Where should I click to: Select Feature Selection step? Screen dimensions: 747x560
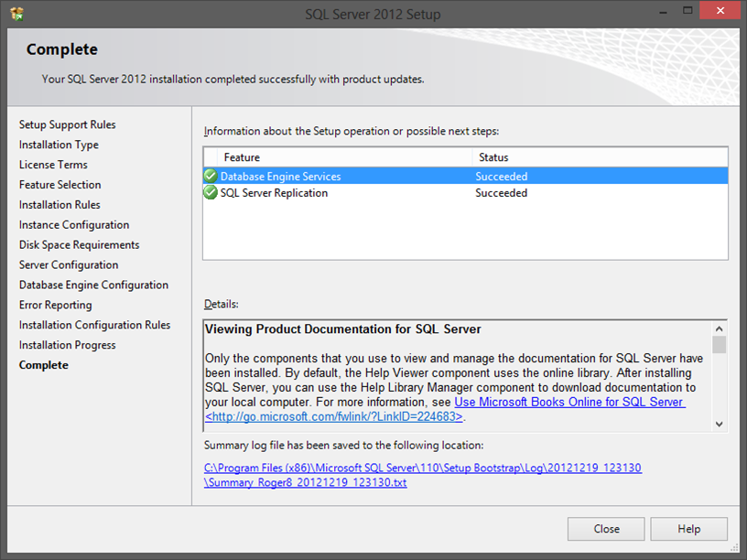60,185
